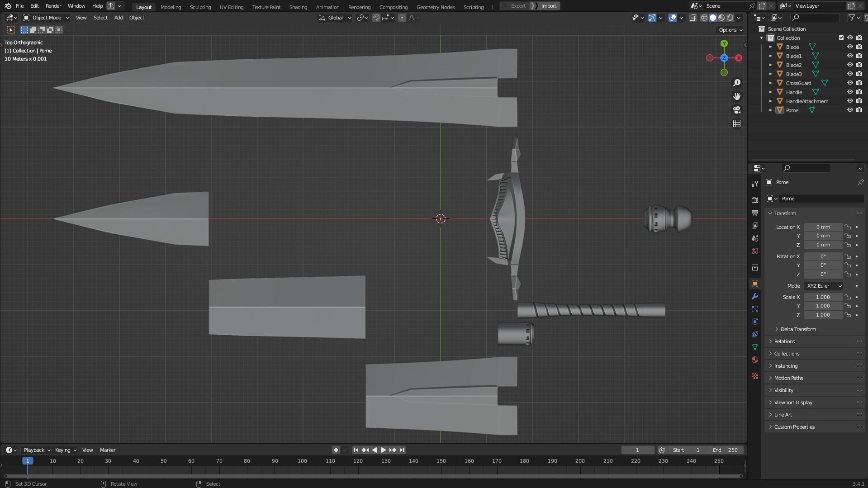Screen dimensions: 868x488
Task: Open the Particles properties tab
Action: click(754, 309)
